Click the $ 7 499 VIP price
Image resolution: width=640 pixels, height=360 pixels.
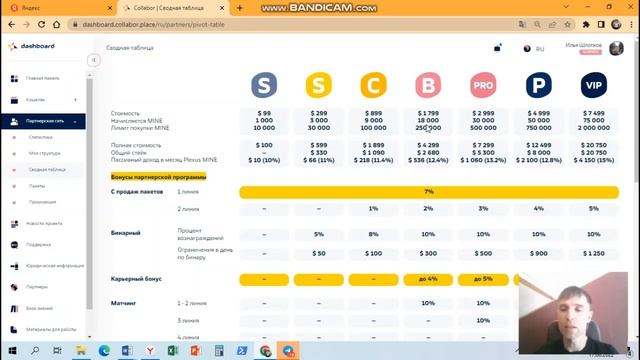click(594, 113)
